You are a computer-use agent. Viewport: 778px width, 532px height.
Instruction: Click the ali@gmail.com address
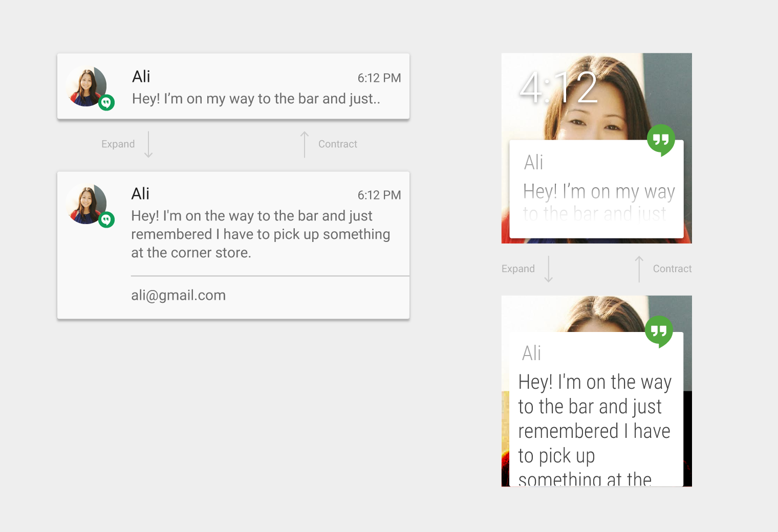(x=178, y=295)
